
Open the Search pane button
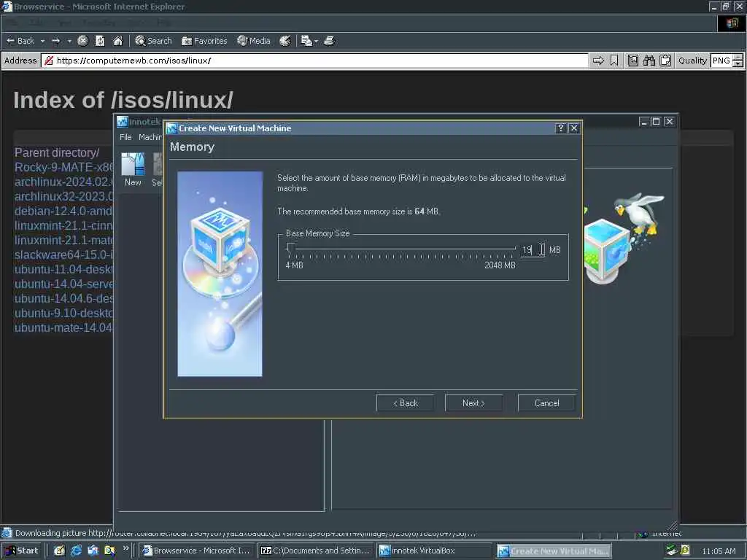[x=153, y=41]
